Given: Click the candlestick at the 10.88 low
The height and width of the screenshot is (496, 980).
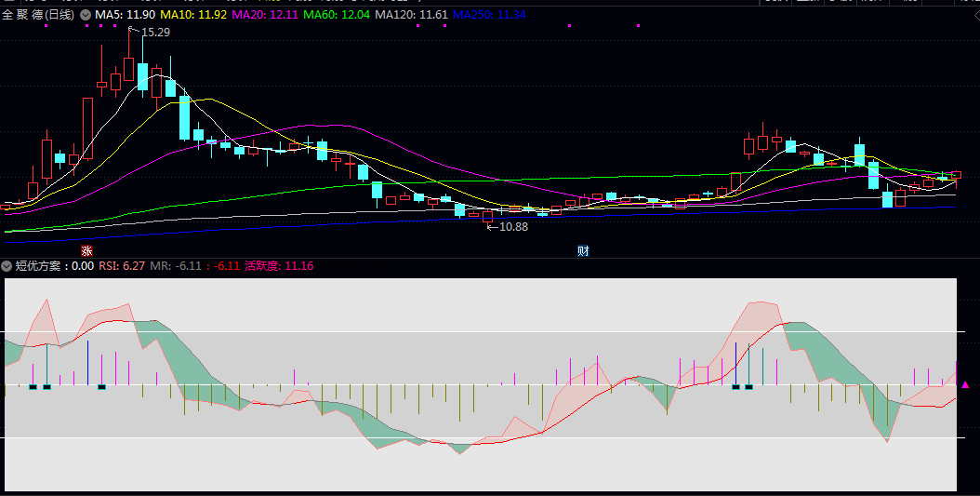Looking at the screenshot, I should click(x=487, y=217).
